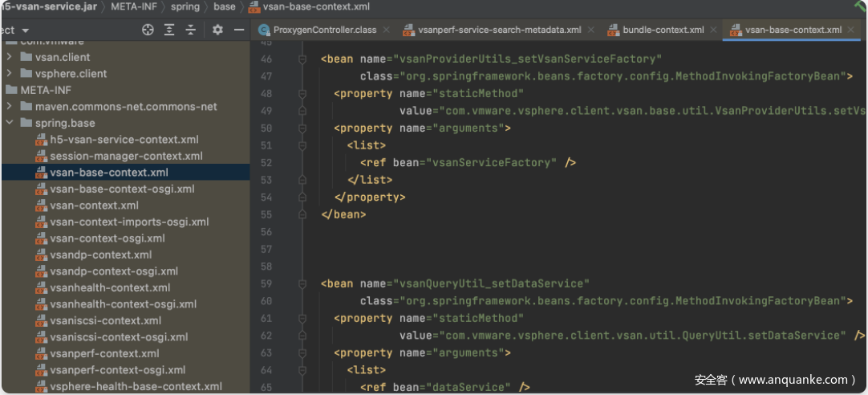This screenshot has height=395, width=868.
Task: Toggle fold marker at line 51 list
Action: click(x=302, y=145)
